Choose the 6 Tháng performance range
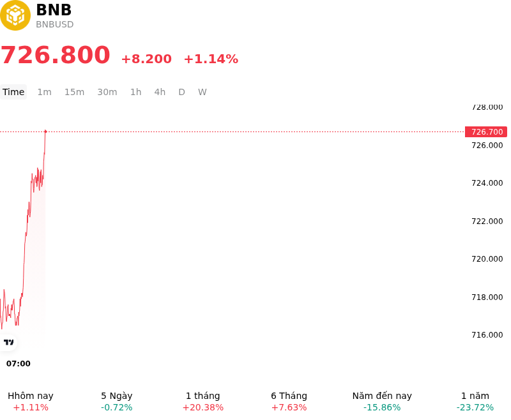 click(x=289, y=401)
